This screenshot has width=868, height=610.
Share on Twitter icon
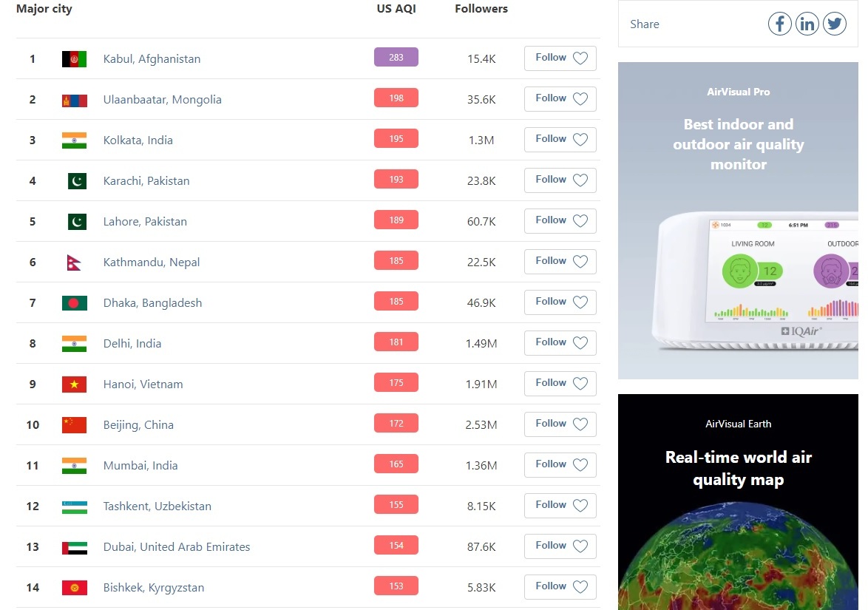click(x=835, y=24)
